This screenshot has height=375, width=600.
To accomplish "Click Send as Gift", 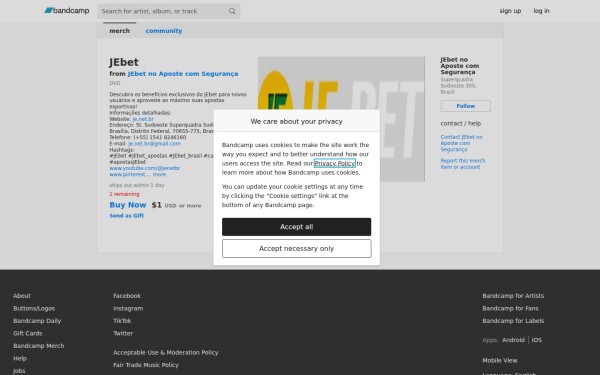I will pos(127,215).
